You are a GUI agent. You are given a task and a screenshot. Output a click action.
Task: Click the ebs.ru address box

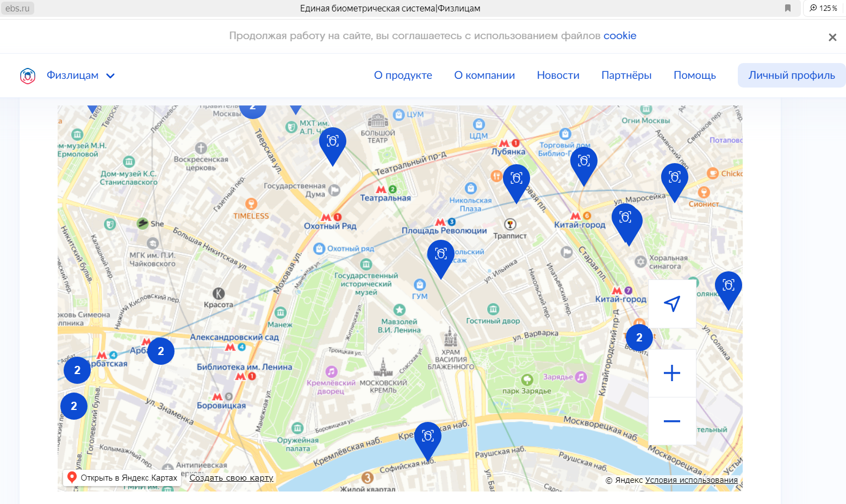point(17,8)
